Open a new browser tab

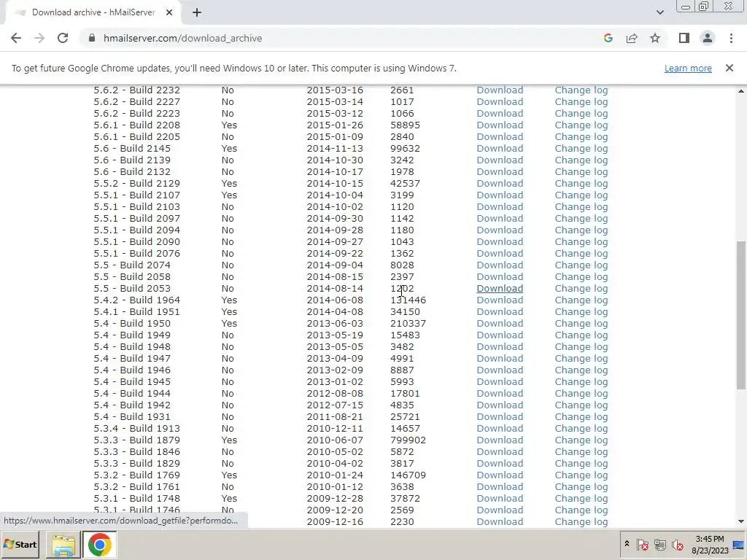coord(197,12)
